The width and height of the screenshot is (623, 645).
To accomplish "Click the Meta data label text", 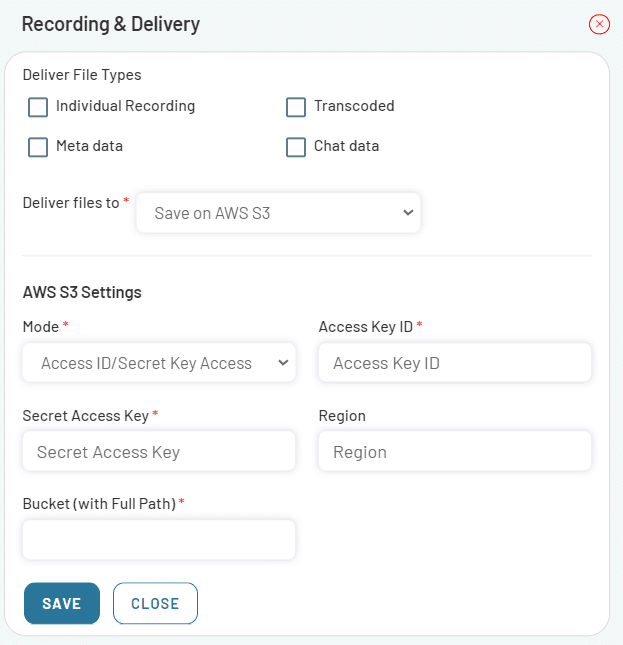I will coord(89,146).
